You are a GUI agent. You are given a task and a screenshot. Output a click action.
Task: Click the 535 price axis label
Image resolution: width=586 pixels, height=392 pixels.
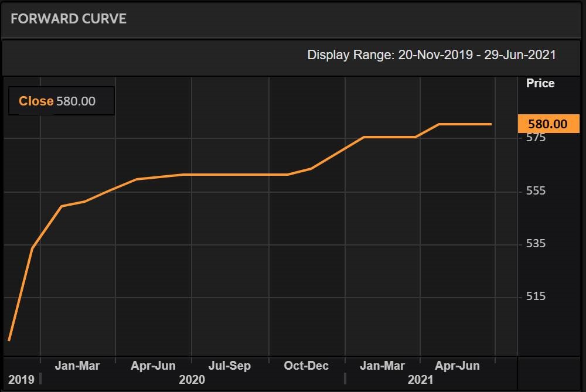pyautogui.click(x=536, y=244)
